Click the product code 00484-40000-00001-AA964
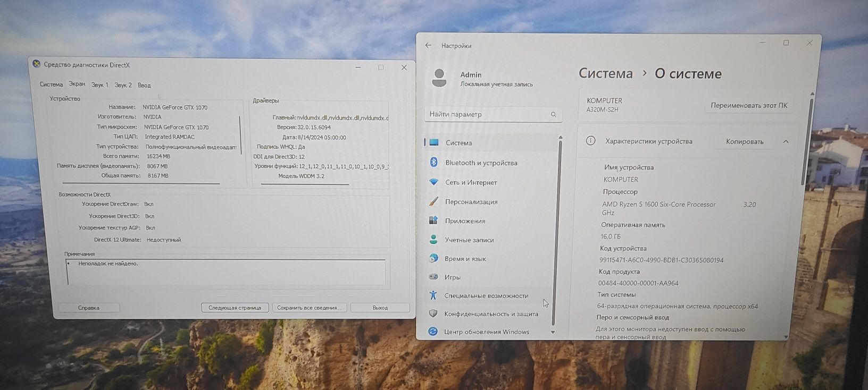Viewport: 868px width, 390px height. click(638, 283)
